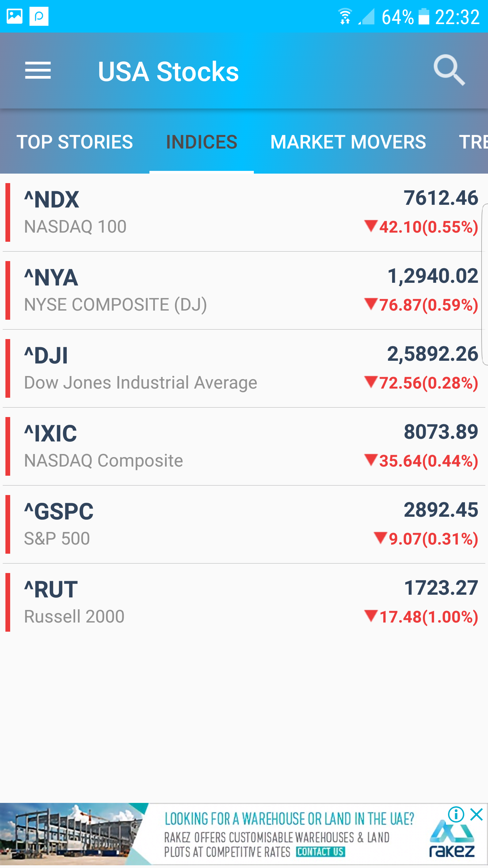The width and height of the screenshot is (488, 868).
Task: View Dow Jones Industrial Average details
Action: click(x=244, y=369)
